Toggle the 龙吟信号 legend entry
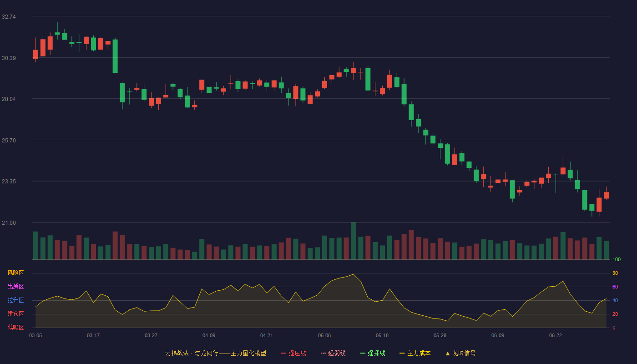The width and height of the screenshot is (637, 364). pos(460,353)
